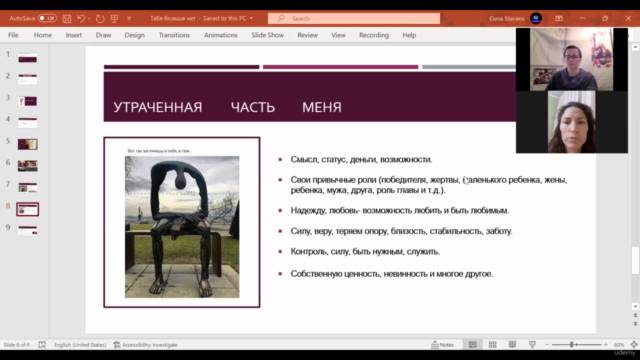This screenshot has height=360, width=640.
Task: Click bullet text Смысл, статус, деньги, возможности
Action: tap(361, 160)
